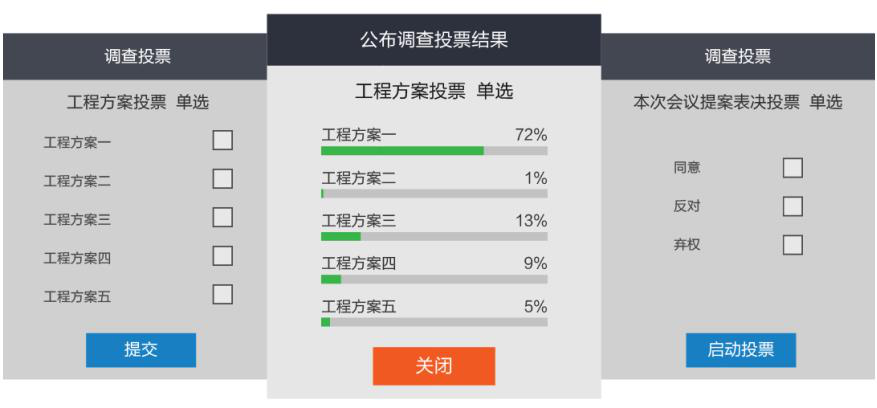
Task: Click the 工程方案一 72% progress bar
Action: click(x=434, y=151)
